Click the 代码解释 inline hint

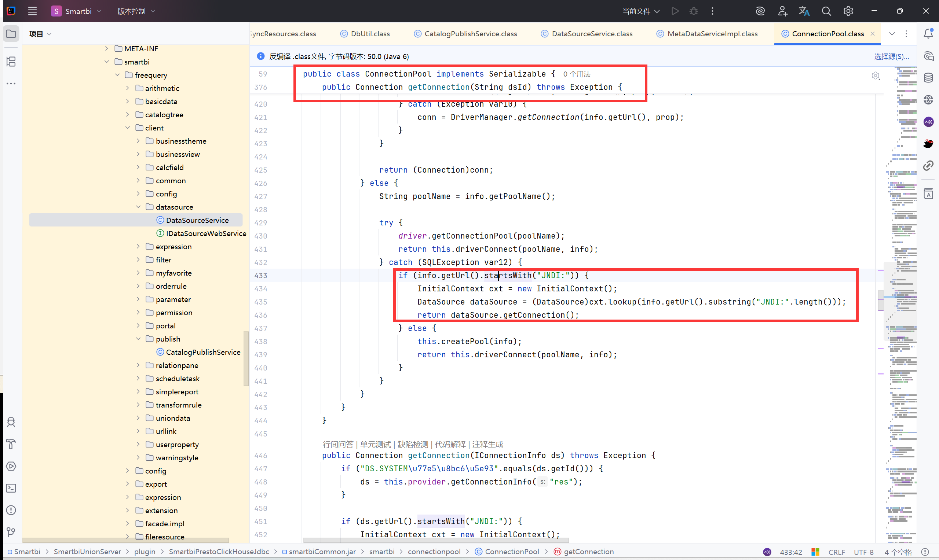click(x=450, y=444)
